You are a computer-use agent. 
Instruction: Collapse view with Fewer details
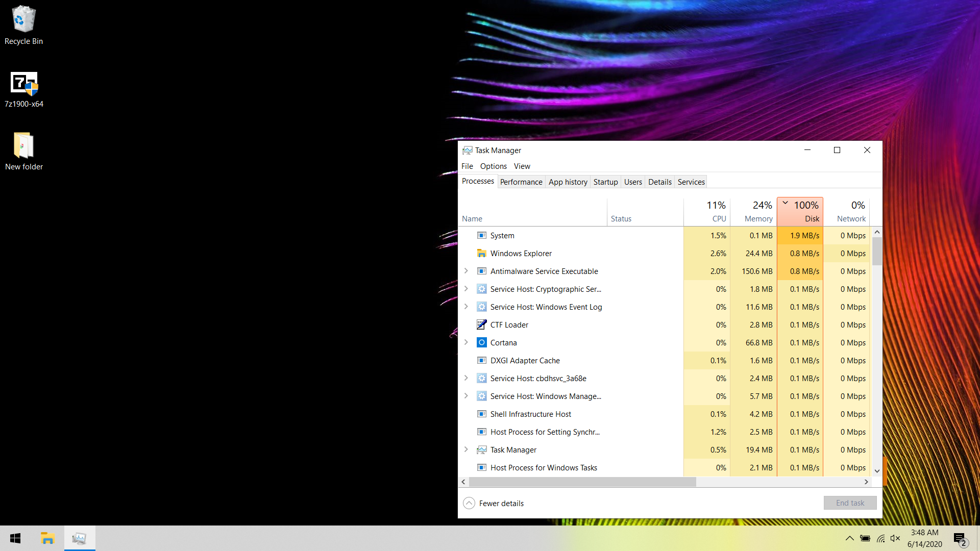494,504
